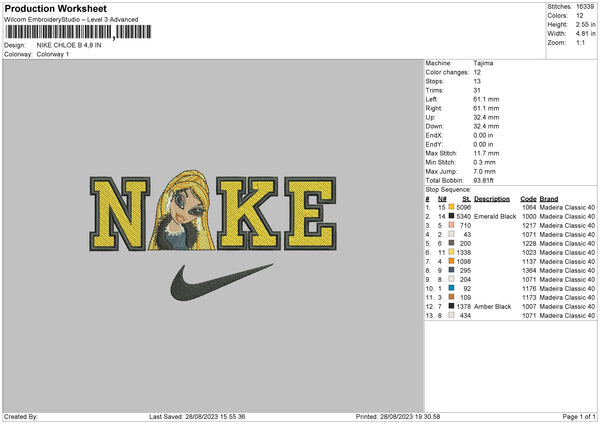
Task: Click the stitch count 5340 in row 2
Action: tap(464, 216)
